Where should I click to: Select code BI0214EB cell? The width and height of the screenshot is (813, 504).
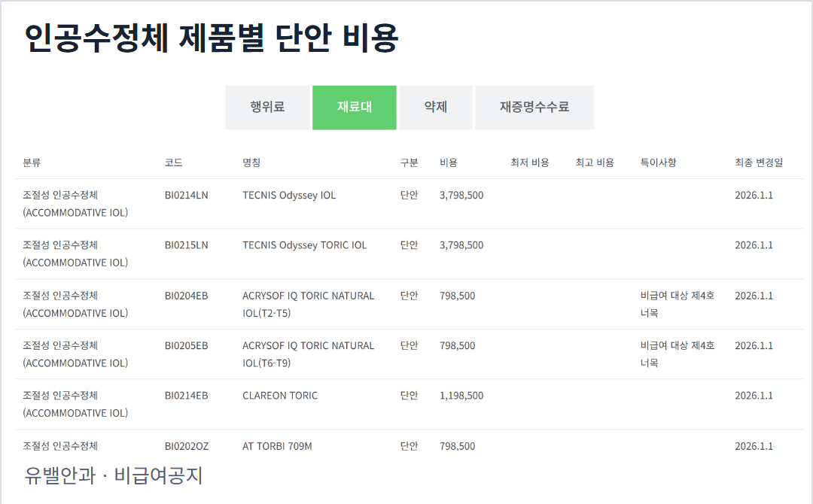point(186,396)
